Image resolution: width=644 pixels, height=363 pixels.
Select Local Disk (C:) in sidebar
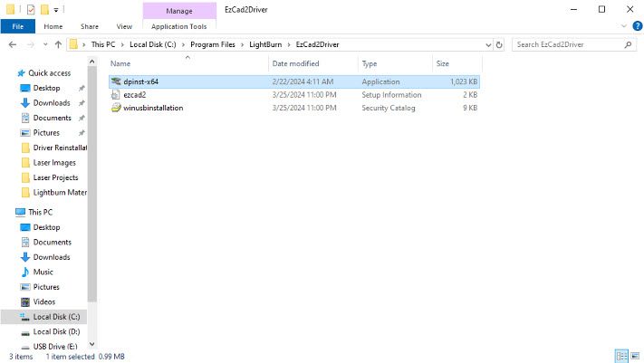(x=56, y=317)
